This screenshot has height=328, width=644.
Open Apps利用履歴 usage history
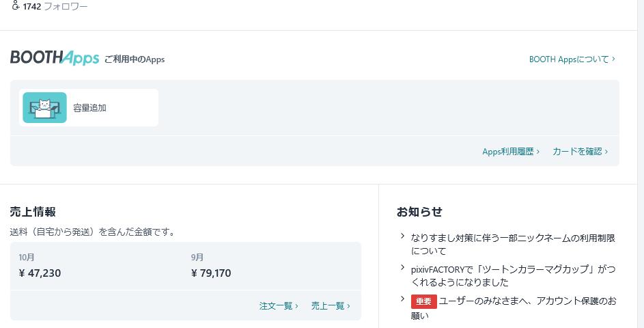click(x=511, y=152)
